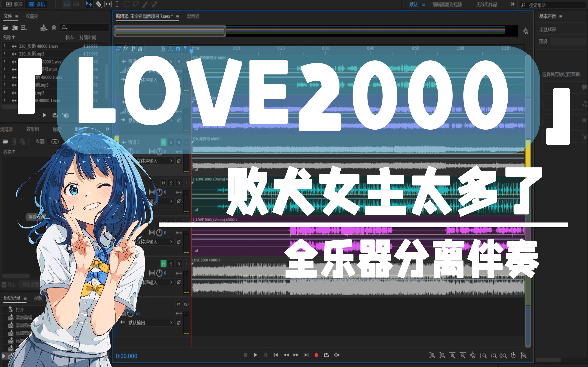The width and height of the screenshot is (588, 367).
Task: Expand the 320_贝斯 48000 1.wav file entry
Action: (4, 46)
